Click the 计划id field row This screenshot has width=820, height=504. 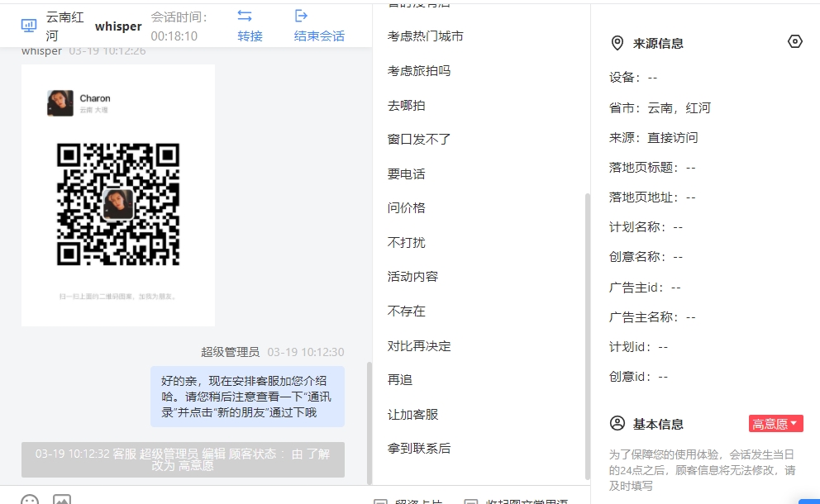point(638,347)
